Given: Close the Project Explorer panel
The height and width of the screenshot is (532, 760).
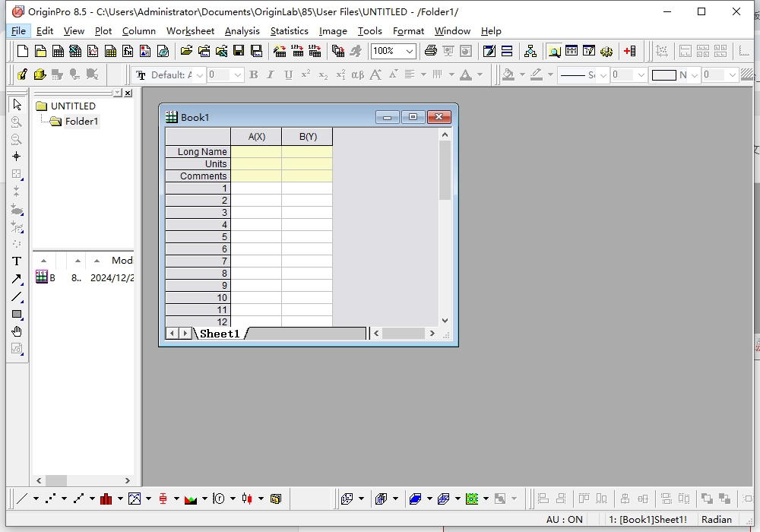Looking at the screenshot, I should (x=128, y=93).
